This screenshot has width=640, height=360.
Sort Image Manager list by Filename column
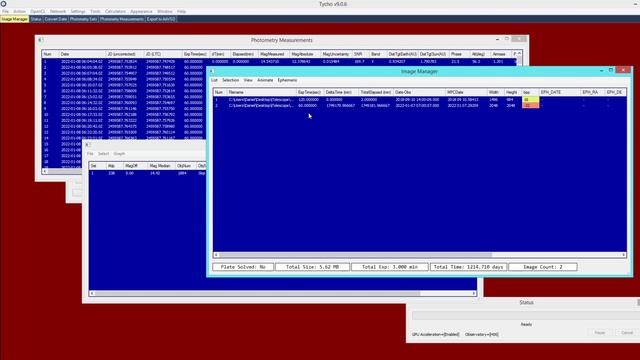pos(261,92)
